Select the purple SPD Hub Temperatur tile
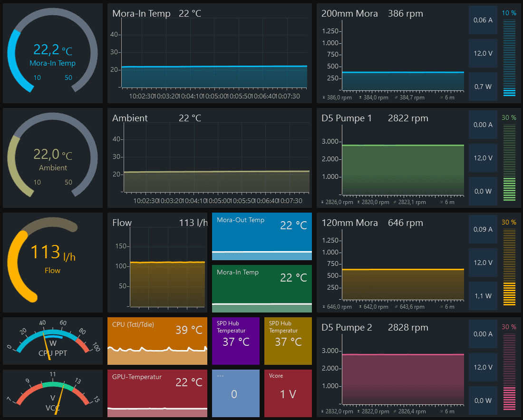This screenshot has width=523, height=420. click(x=236, y=341)
